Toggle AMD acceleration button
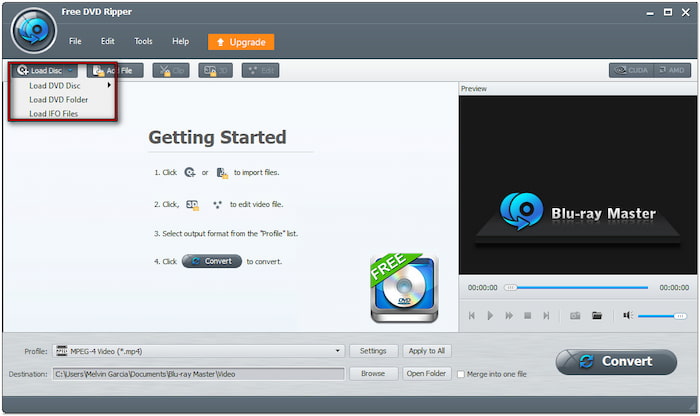 click(672, 71)
